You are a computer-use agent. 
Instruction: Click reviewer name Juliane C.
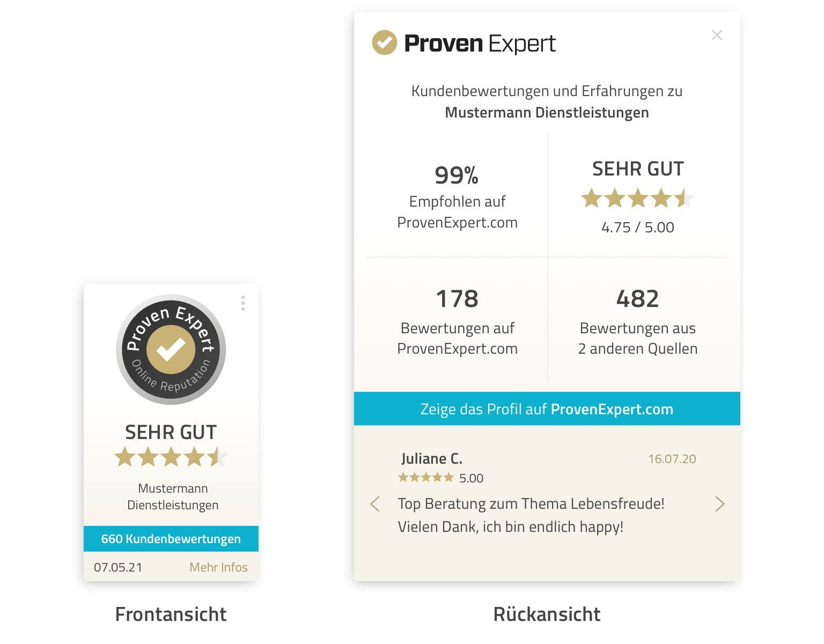[x=432, y=459]
